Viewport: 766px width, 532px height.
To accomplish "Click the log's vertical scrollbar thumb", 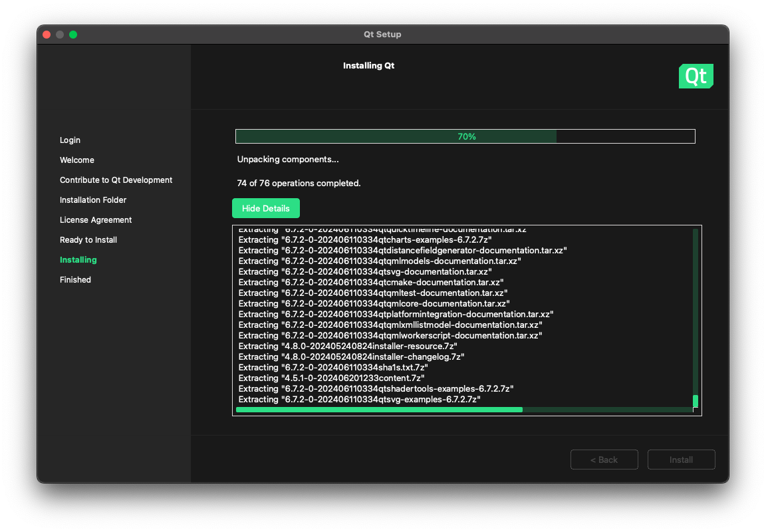I will click(x=696, y=401).
